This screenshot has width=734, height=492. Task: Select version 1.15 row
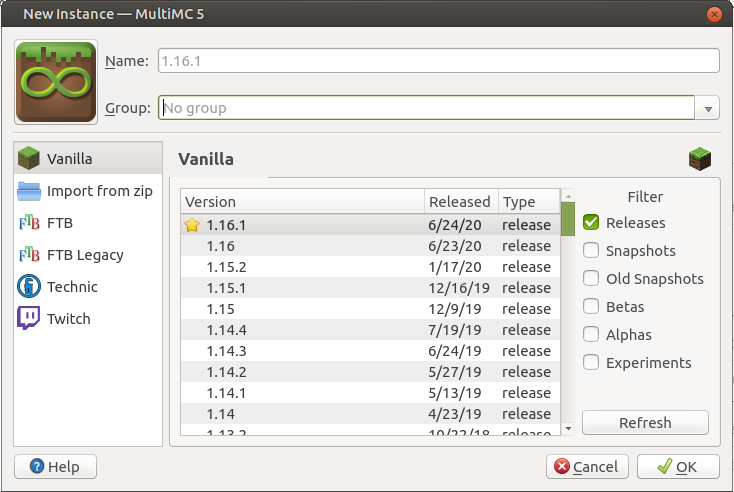[370, 309]
